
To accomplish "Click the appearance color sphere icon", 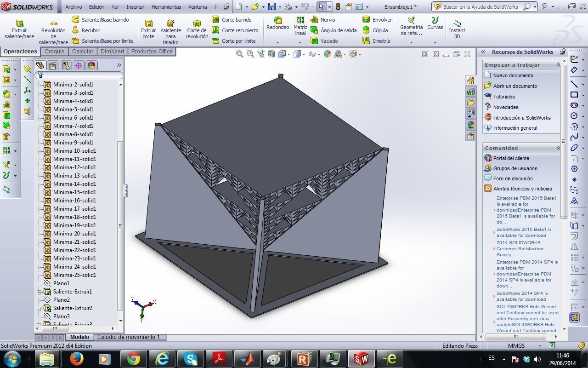I will [327, 54].
